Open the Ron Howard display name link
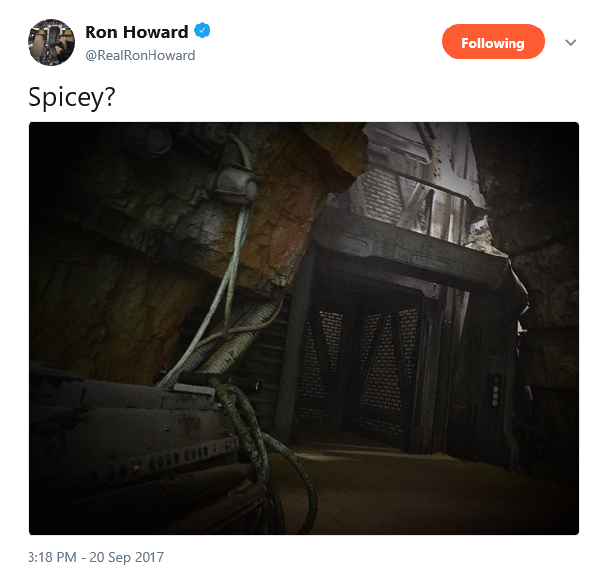 point(136,32)
